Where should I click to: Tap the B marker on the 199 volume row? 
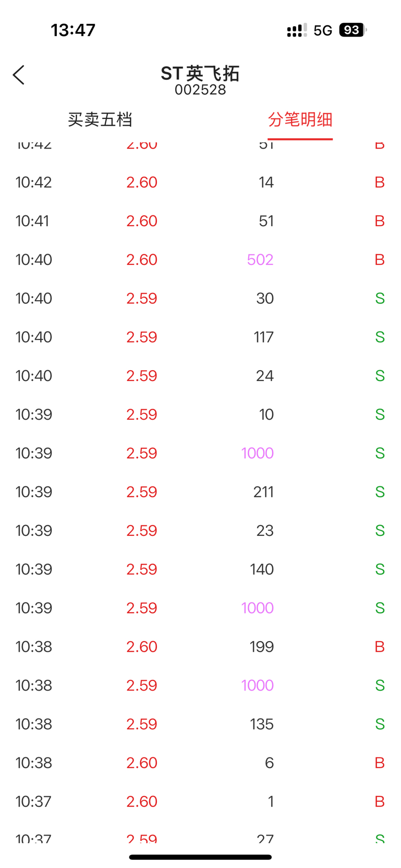[380, 646]
